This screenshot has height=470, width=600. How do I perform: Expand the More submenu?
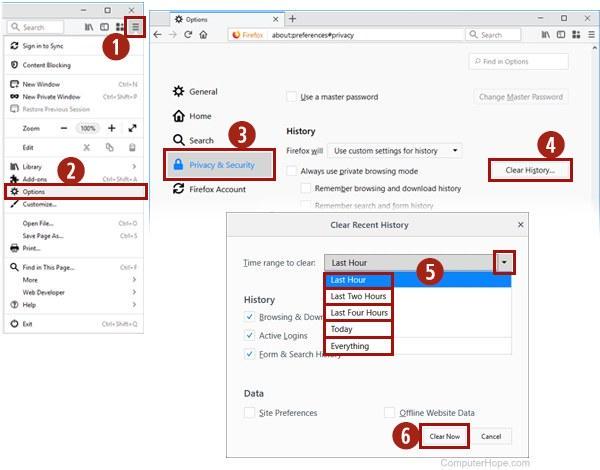pyautogui.click(x=134, y=279)
